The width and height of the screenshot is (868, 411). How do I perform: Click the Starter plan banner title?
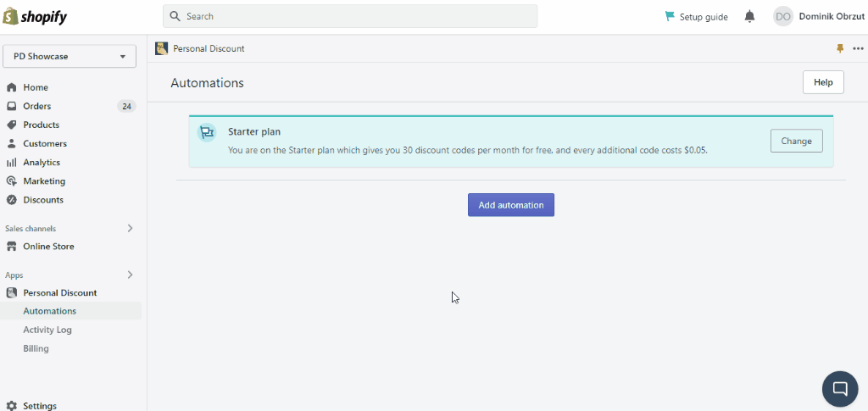point(254,132)
